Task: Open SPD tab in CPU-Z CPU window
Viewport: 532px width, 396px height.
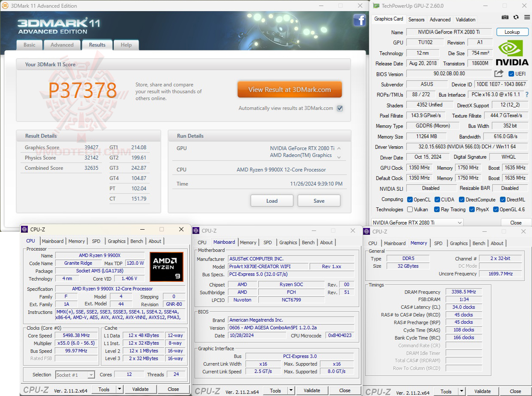Action: pos(96,241)
